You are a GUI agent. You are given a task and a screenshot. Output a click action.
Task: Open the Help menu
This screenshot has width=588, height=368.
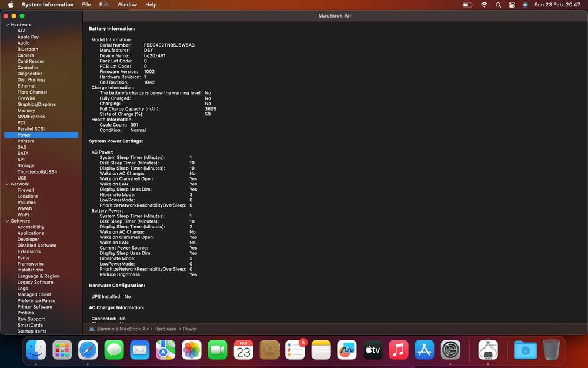click(151, 5)
